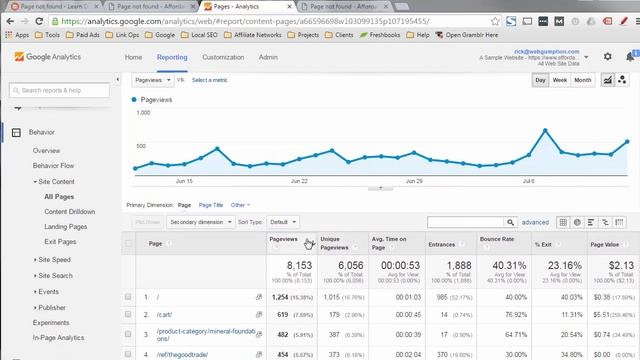Viewport: 640px width, 360px height.
Task: Open the Pageviews metric dropdown
Action: [153, 80]
